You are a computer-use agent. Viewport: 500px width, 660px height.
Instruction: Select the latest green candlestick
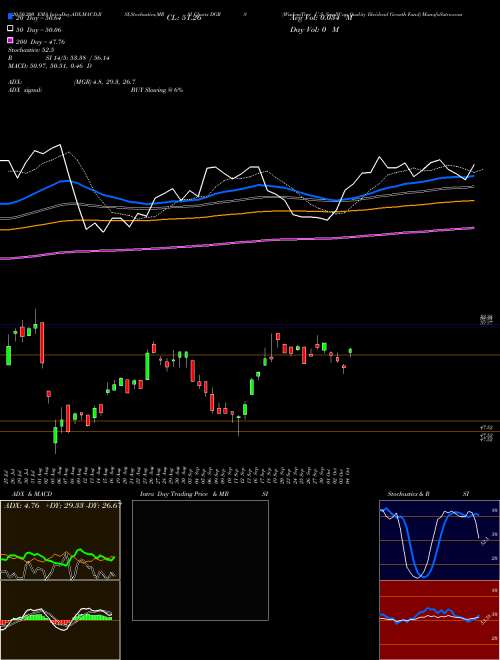point(350,352)
